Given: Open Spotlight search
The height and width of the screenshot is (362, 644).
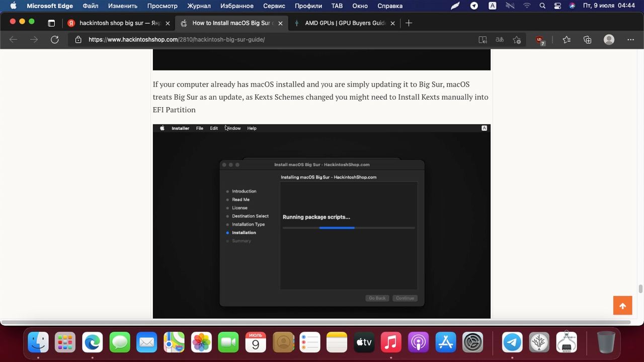Looking at the screenshot, I should coord(542,6).
